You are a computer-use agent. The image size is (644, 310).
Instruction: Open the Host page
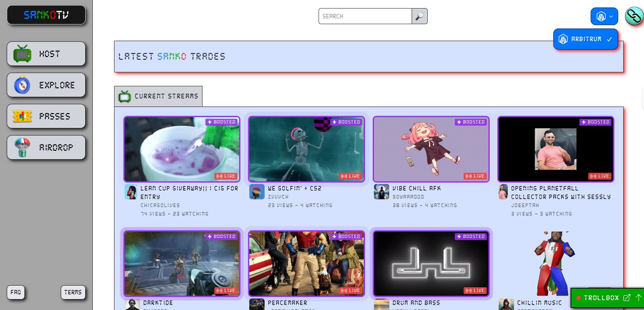pos(46,54)
